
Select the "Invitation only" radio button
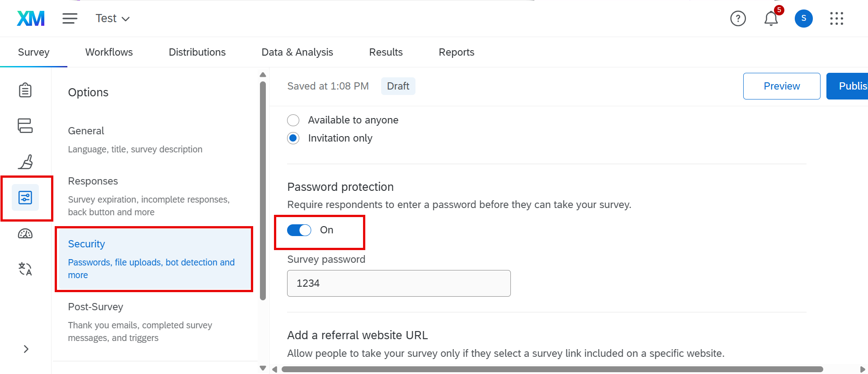(x=293, y=138)
